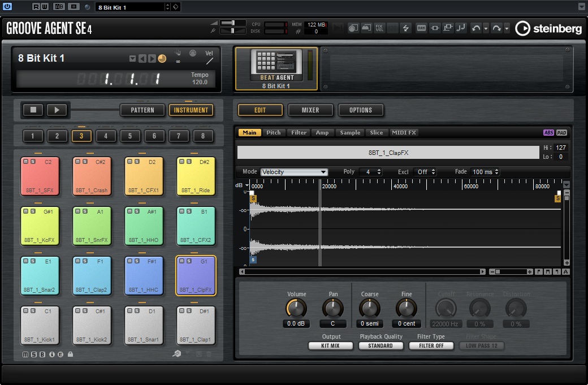Open the EDIT page
588x385 pixels.
[x=260, y=110]
